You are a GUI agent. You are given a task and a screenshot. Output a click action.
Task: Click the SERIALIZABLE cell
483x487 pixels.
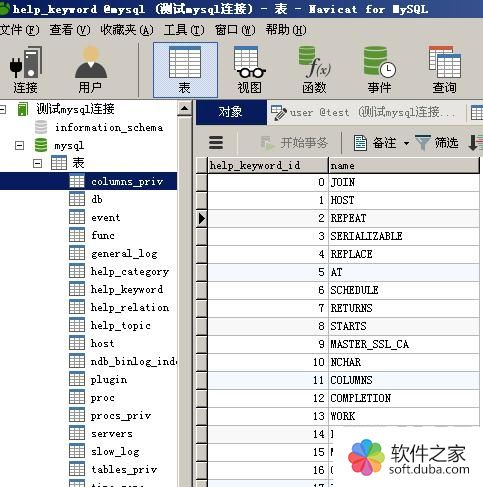coord(404,236)
